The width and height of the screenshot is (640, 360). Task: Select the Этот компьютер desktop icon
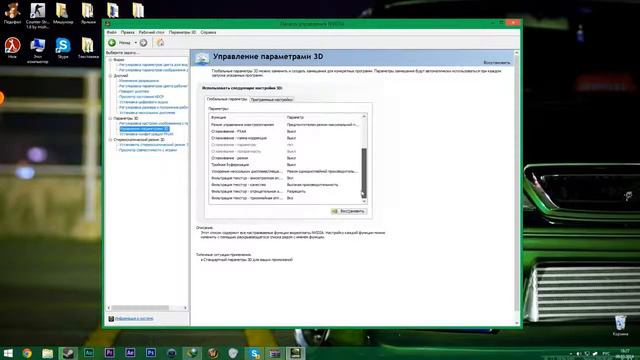click(x=38, y=51)
